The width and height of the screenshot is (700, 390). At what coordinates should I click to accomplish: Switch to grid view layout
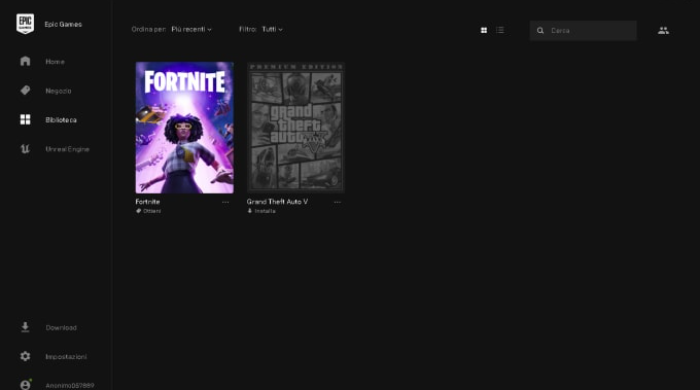tap(483, 30)
